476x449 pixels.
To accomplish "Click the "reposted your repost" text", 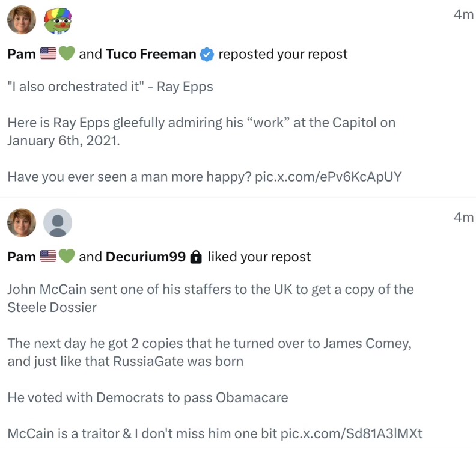I will pos(282,55).
